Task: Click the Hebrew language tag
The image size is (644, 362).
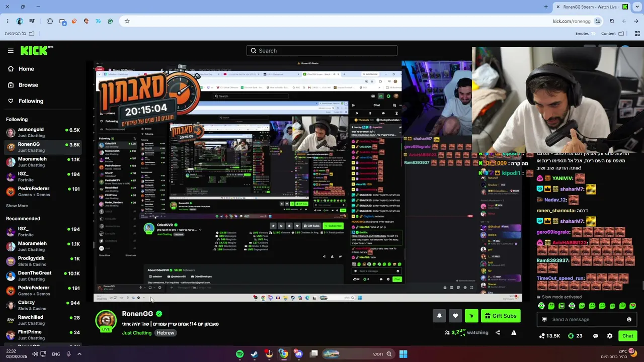Action: 165,333
